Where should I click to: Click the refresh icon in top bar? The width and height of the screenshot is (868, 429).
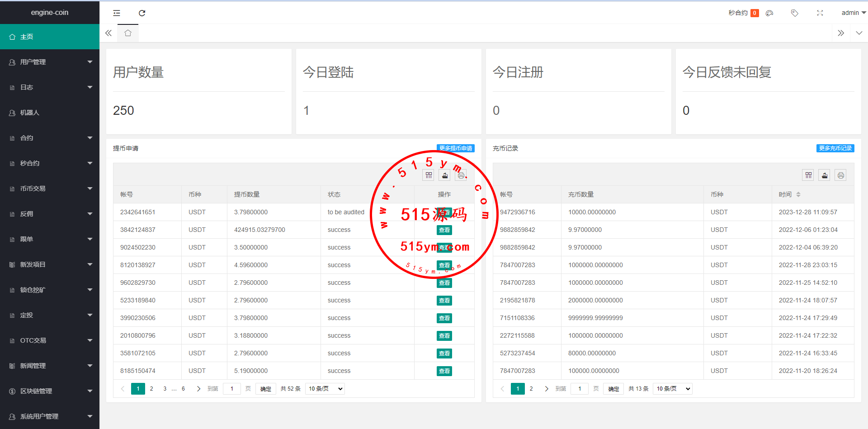click(142, 13)
